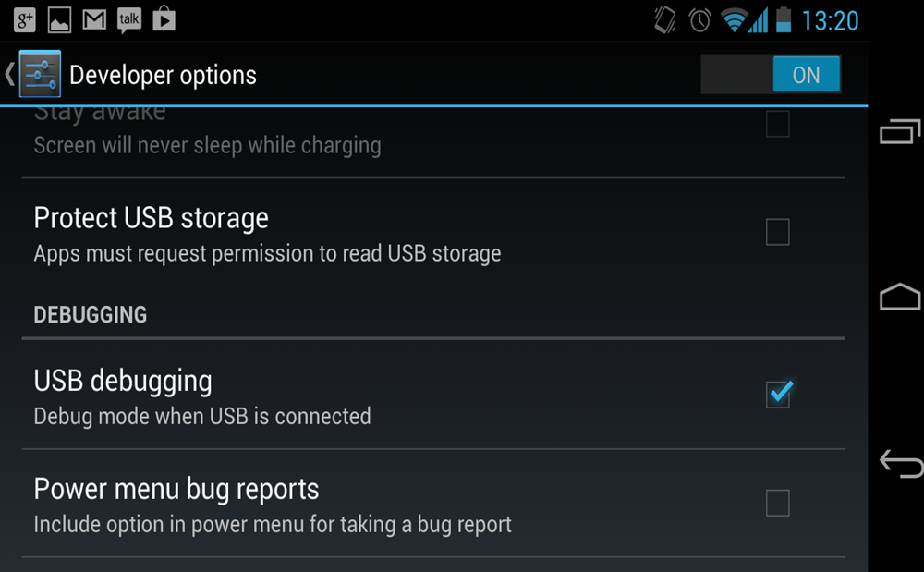The image size is (924, 572).
Task: Tap the Play Store notification icon
Action: click(x=164, y=18)
